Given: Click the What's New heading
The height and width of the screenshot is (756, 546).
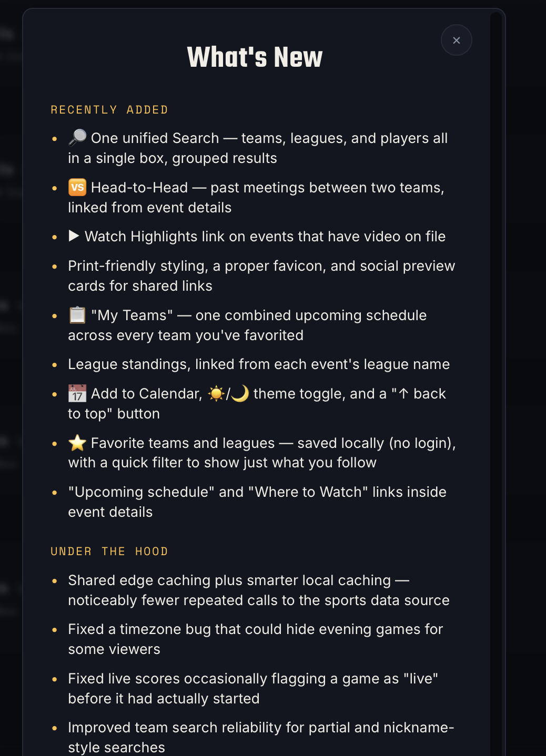Looking at the screenshot, I should click(x=255, y=57).
